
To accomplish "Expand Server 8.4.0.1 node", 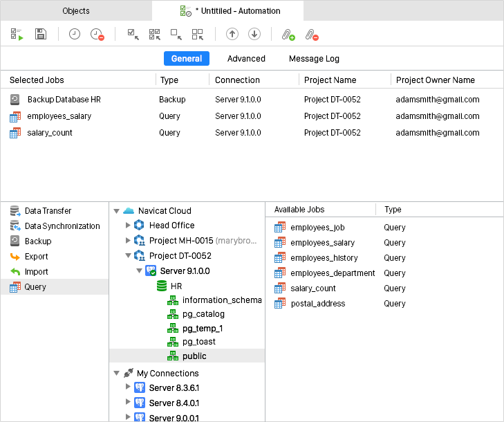I will [x=128, y=401].
